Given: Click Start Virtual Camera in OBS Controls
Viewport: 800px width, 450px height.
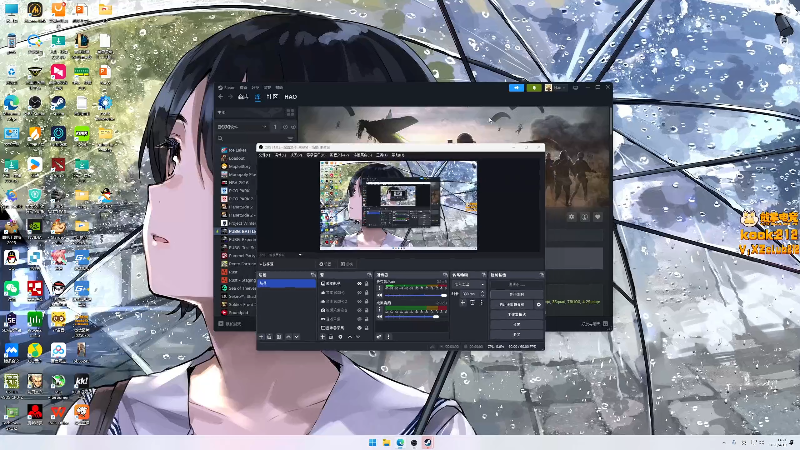Looking at the screenshot, I should (x=512, y=305).
